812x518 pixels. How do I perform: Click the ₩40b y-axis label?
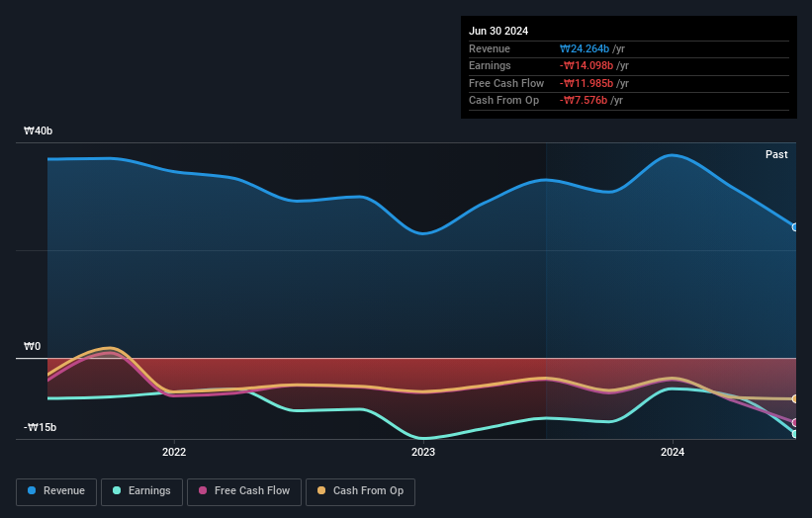tap(38, 130)
